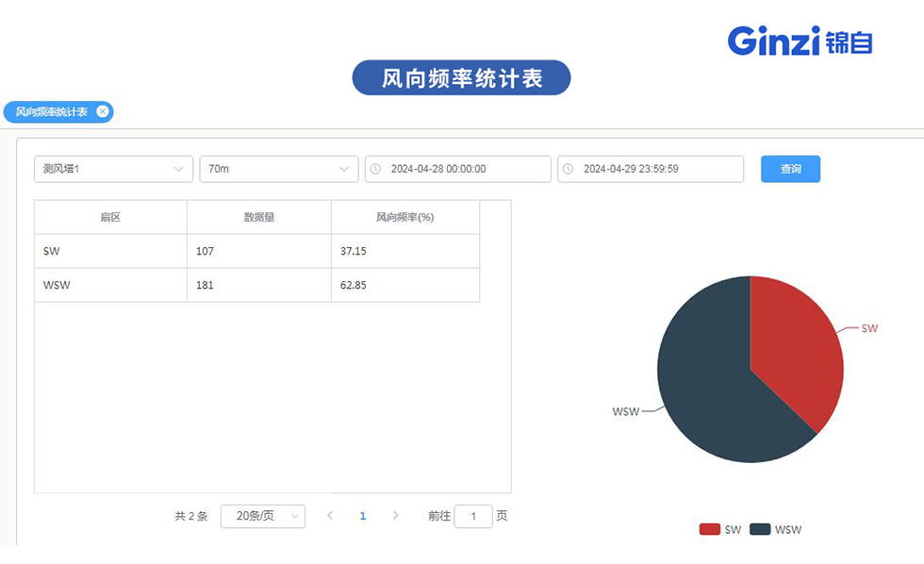Click the 前往 page number input box
Viewport: 924px width, 564px height.
pyautogui.click(x=473, y=516)
